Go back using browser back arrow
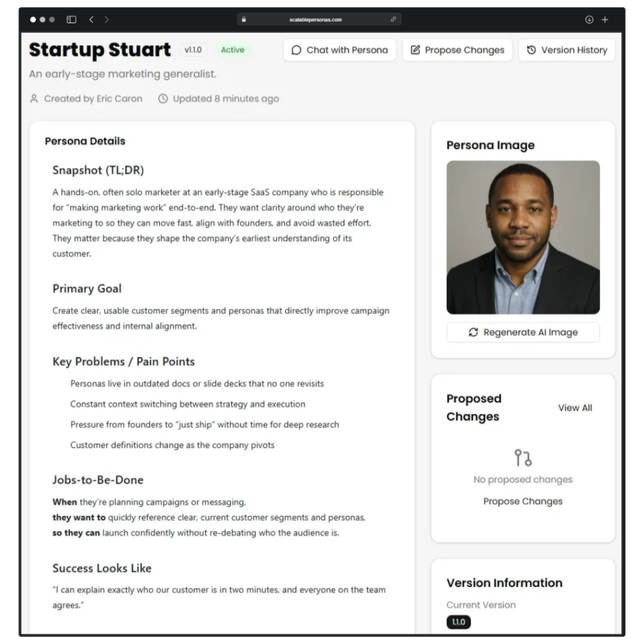 [91, 19]
